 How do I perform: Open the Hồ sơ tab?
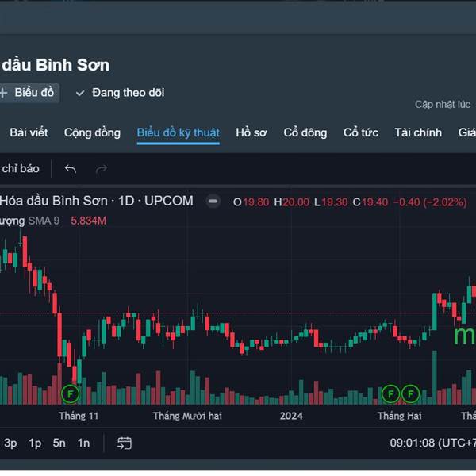pos(251,132)
